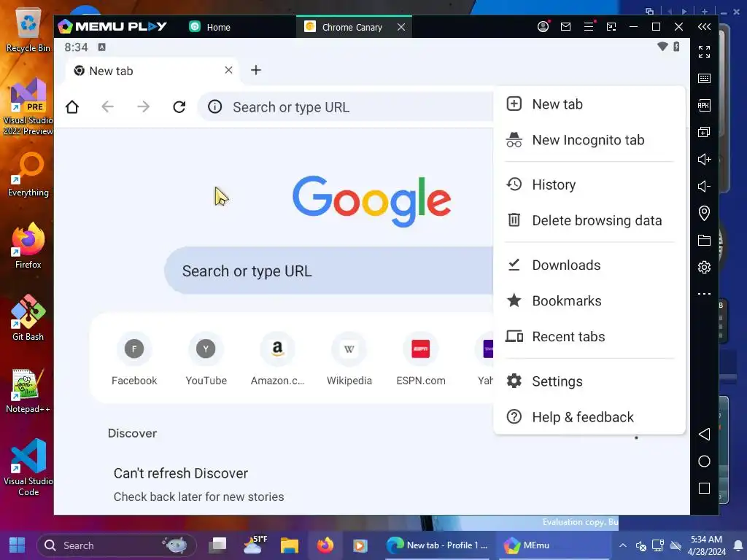747x560 pixels.
Task: Reload the page with refresh icon
Action: click(x=179, y=107)
